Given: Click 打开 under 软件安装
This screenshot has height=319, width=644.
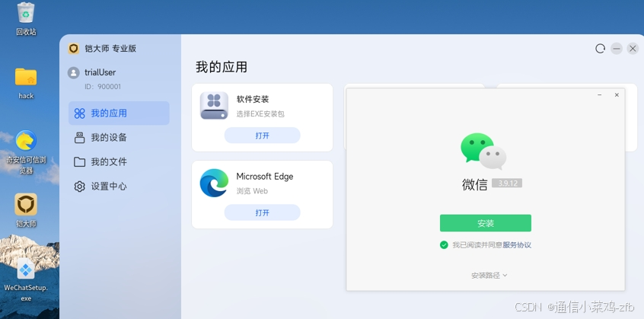Looking at the screenshot, I should tap(262, 136).
